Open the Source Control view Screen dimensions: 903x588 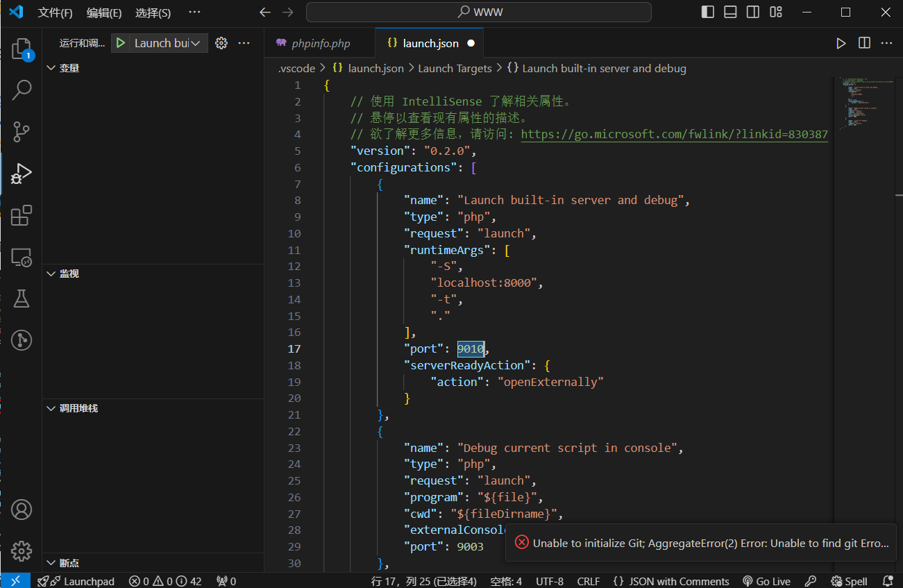pos(22,131)
